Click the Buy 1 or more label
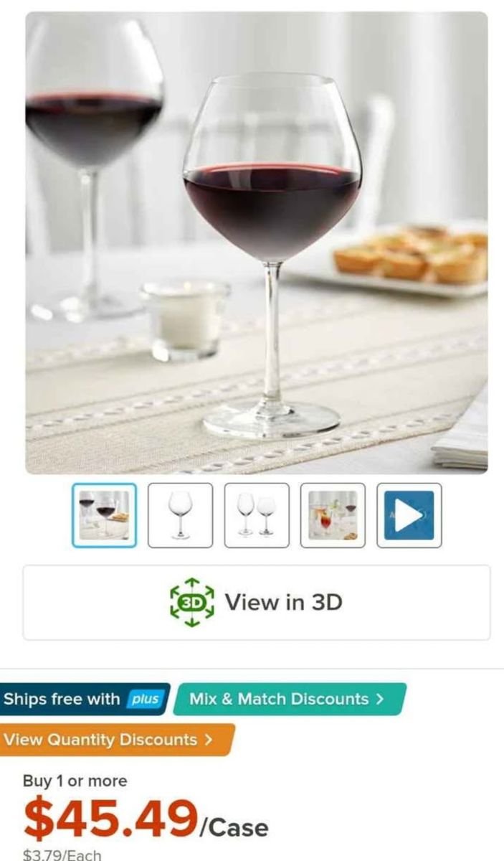 [75, 781]
